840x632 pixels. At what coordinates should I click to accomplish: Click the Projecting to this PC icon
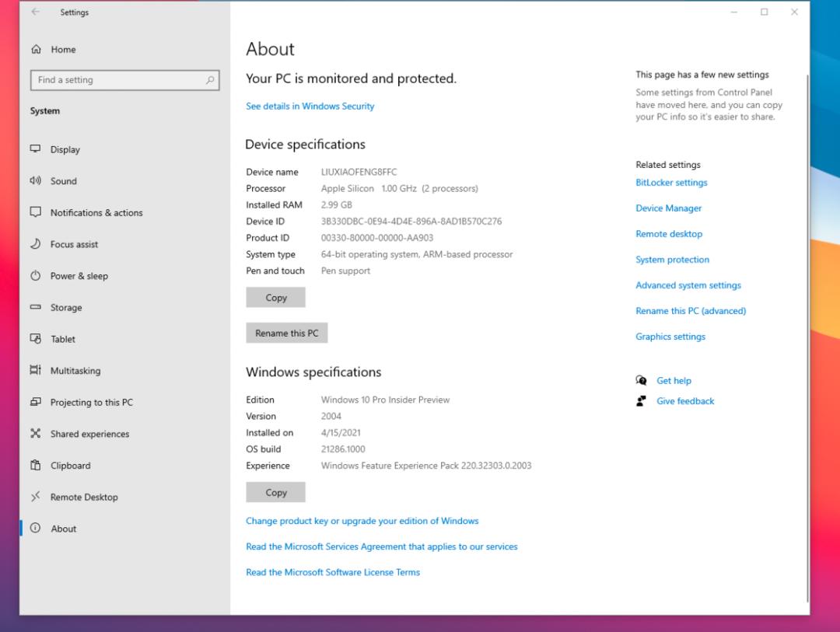(35, 402)
